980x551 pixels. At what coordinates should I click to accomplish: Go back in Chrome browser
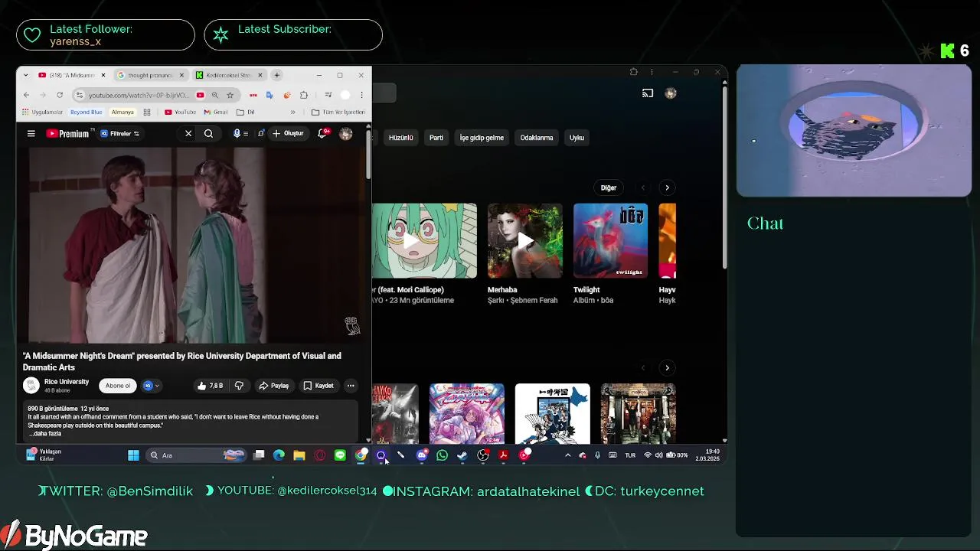tap(26, 95)
